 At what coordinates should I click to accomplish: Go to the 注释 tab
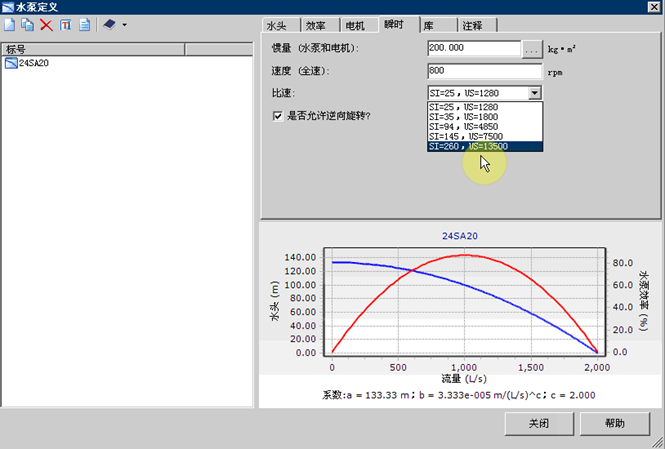pyautogui.click(x=472, y=25)
